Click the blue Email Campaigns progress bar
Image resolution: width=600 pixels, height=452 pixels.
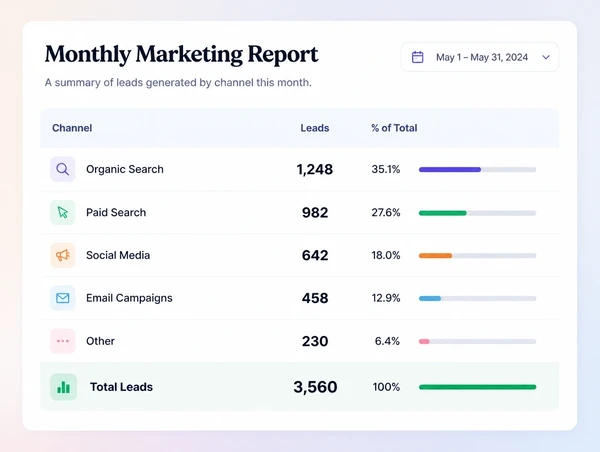point(430,298)
